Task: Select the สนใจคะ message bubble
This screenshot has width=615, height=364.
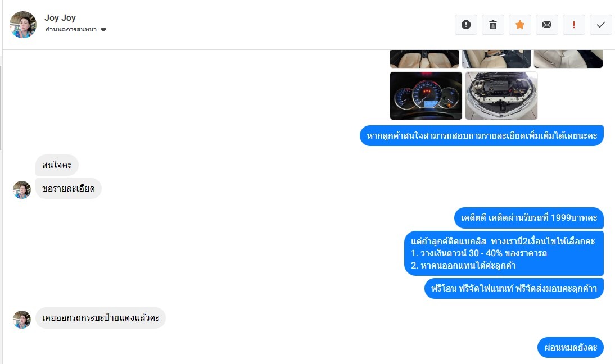Action: point(57,165)
